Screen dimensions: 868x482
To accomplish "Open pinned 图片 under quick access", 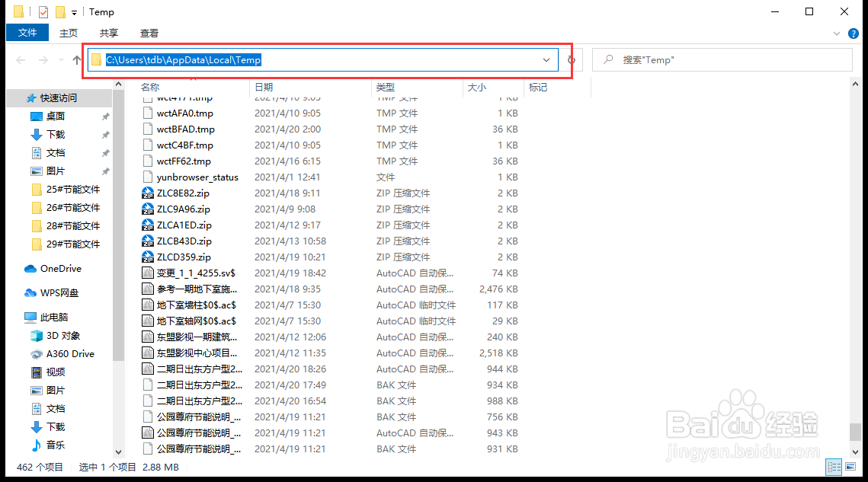I will pos(56,171).
